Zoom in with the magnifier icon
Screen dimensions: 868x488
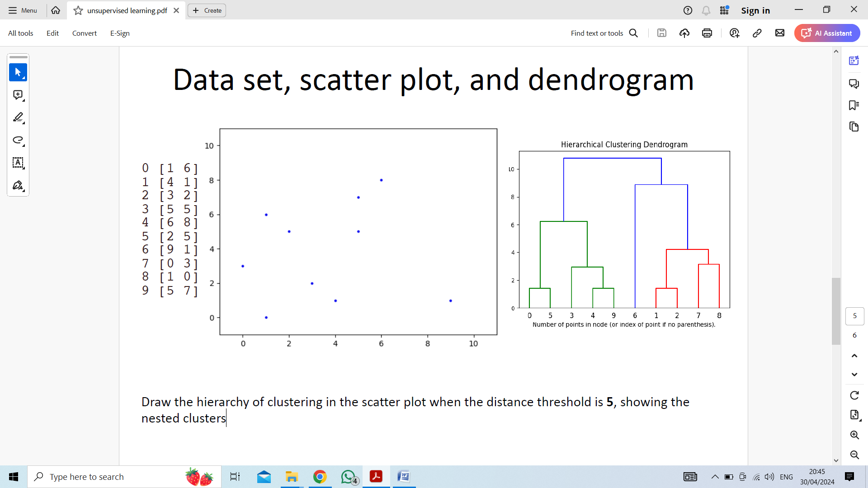854,435
